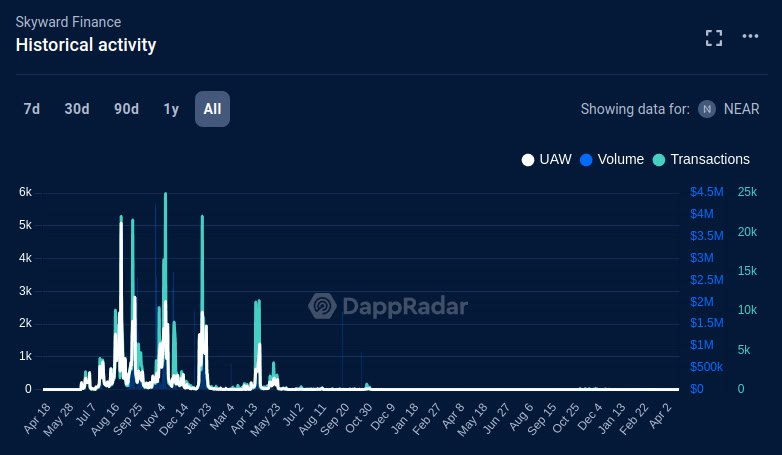Image resolution: width=782 pixels, height=455 pixels.
Task: Expand chart to fullscreen view
Action: 713,38
